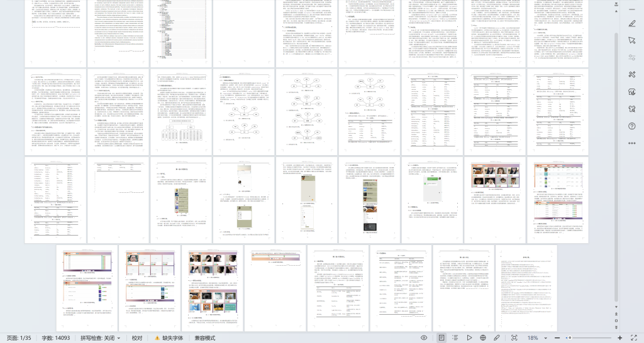
Task: Toggle eye protection mode icon
Action: tap(424, 338)
